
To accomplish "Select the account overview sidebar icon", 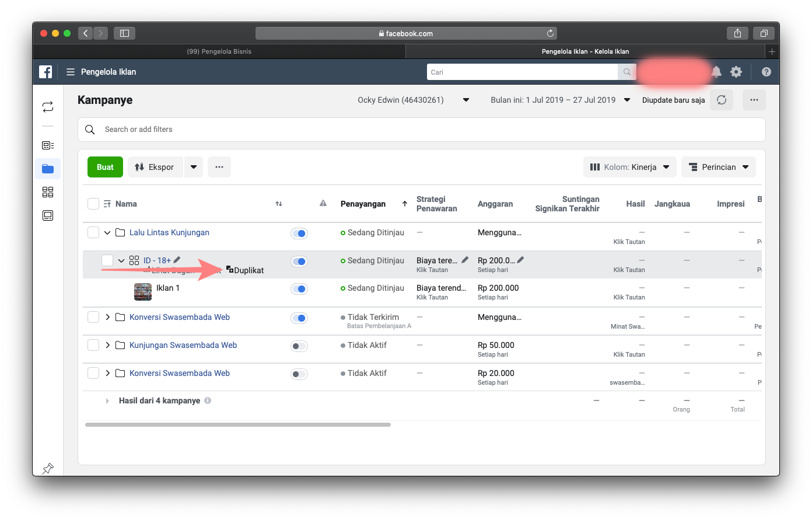I will click(48, 145).
